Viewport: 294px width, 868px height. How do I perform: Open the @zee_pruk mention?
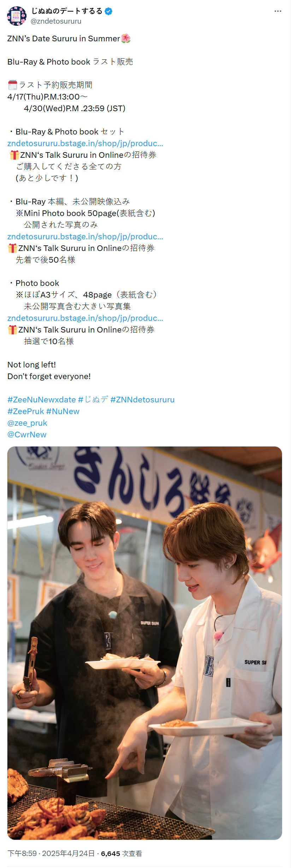coord(27,423)
